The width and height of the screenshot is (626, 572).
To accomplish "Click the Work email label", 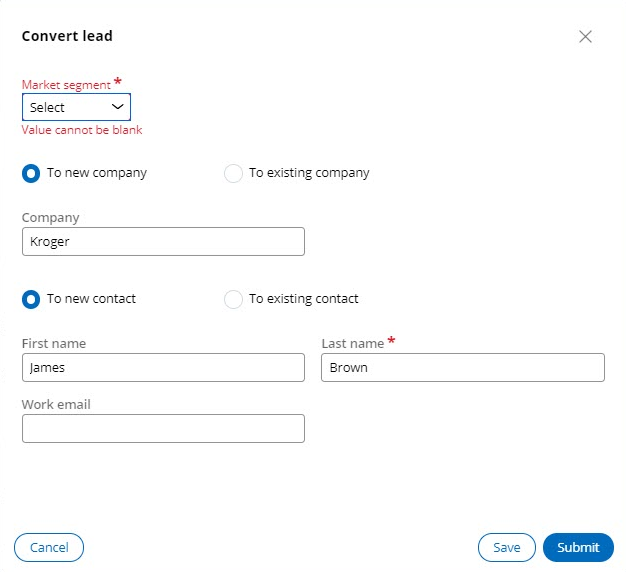I will pos(56,405).
